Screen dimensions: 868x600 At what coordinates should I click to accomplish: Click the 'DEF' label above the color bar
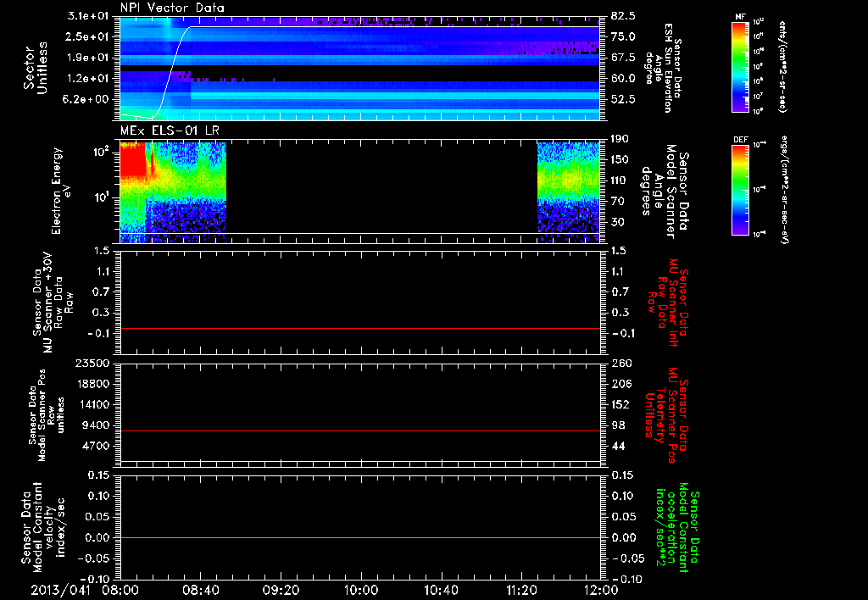740,140
